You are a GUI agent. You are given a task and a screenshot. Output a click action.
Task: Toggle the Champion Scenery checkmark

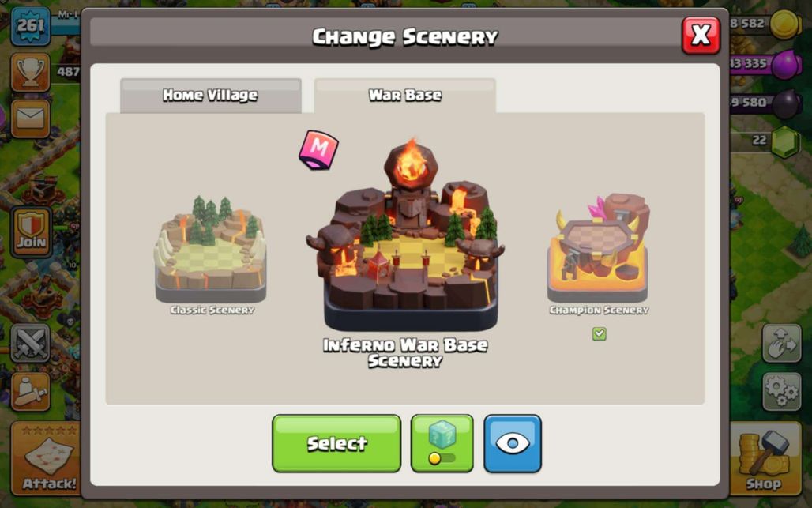(600, 334)
